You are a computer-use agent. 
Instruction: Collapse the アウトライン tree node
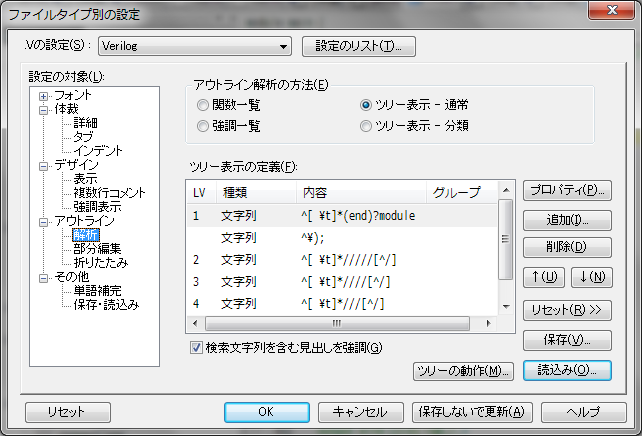pos(44,221)
